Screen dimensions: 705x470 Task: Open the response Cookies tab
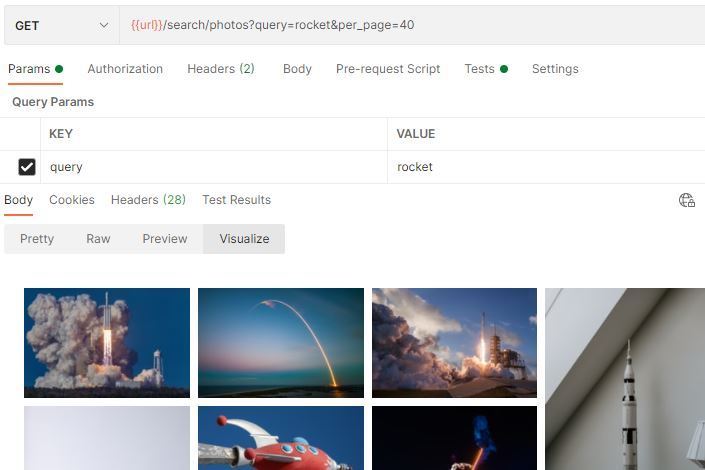pos(72,200)
